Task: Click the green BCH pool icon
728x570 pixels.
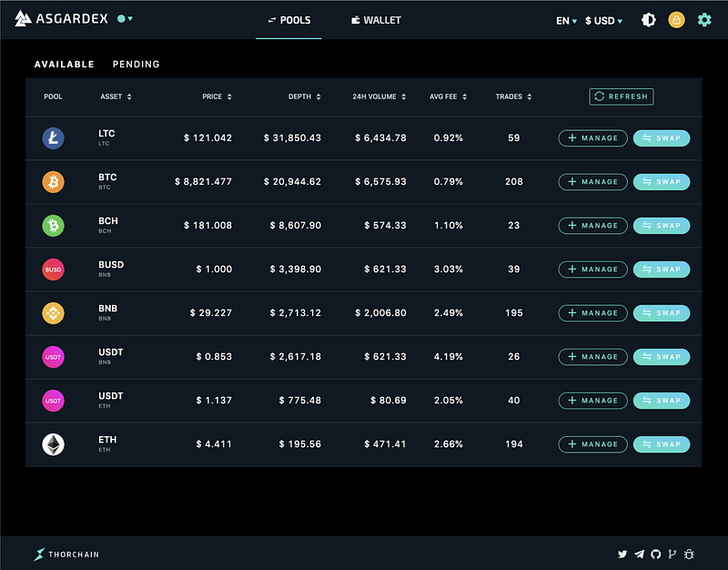Action: click(53, 225)
